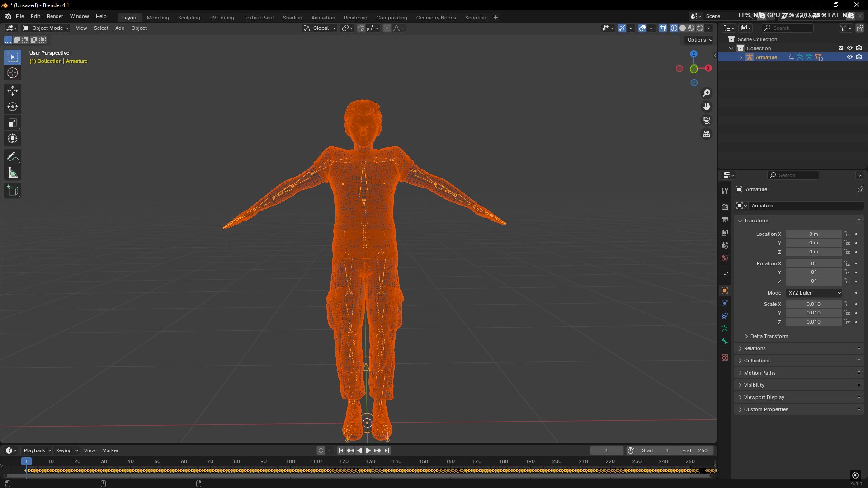Open the Render menu
This screenshot has width=868, height=488.
point(55,16)
